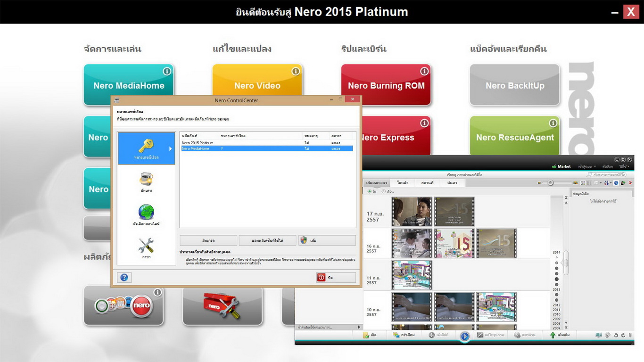Click the smallest-thumbnail icon left of the zoom slider

pyautogui.click(x=539, y=183)
